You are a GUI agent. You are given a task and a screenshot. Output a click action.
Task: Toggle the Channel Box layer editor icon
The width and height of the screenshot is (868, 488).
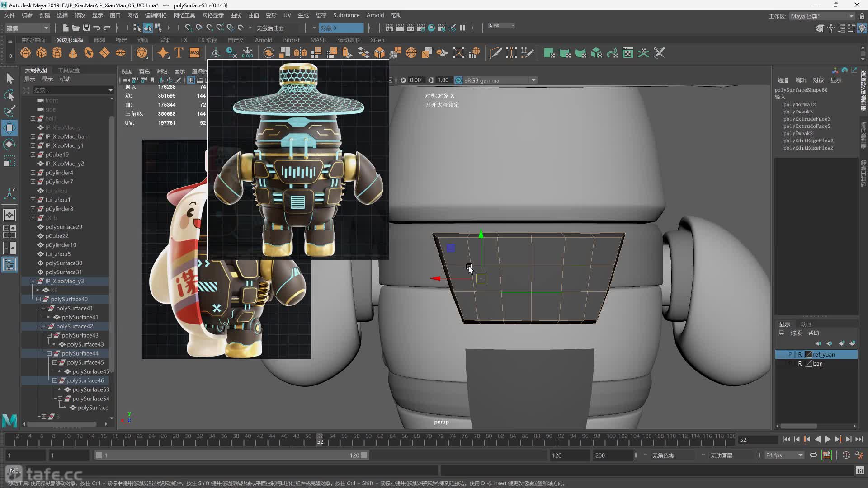[x=862, y=28]
